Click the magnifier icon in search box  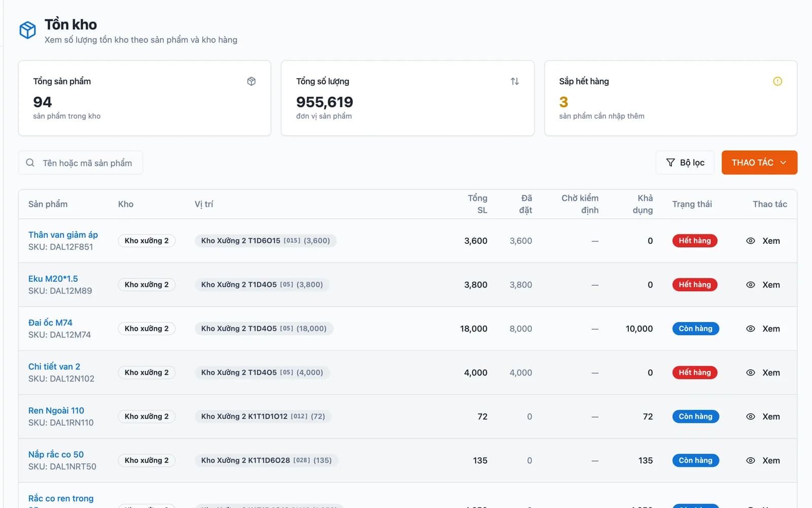tap(30, 163)
